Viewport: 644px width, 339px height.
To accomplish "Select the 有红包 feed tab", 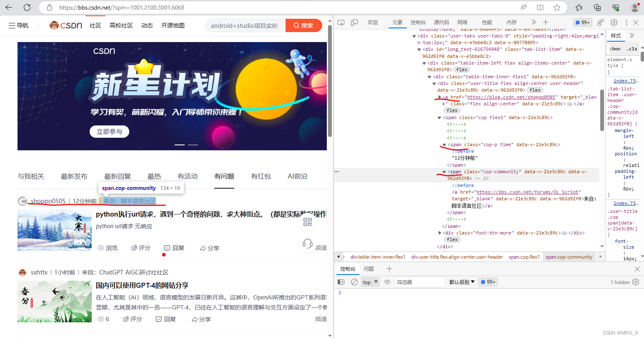I will tap(261, 177).
